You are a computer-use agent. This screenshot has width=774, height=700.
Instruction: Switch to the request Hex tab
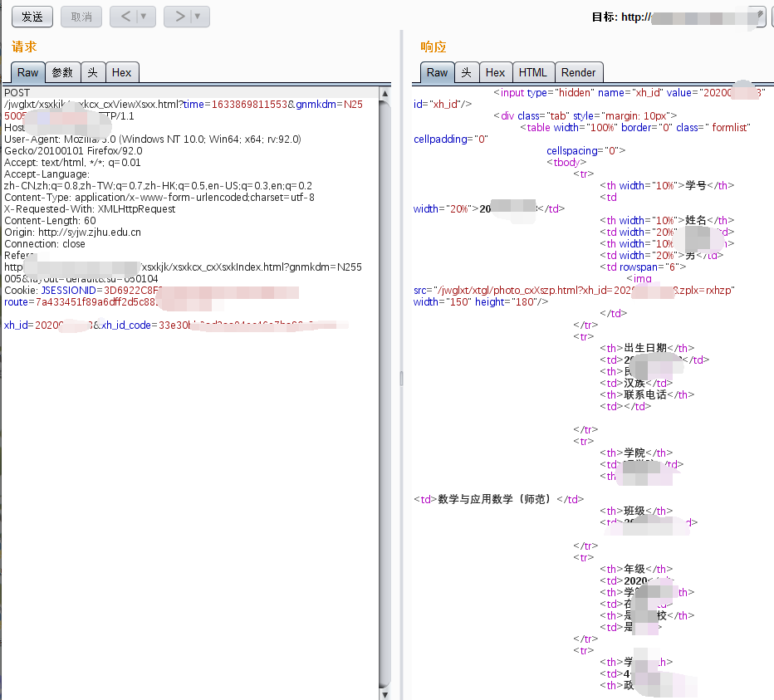(x=121, y=72)
